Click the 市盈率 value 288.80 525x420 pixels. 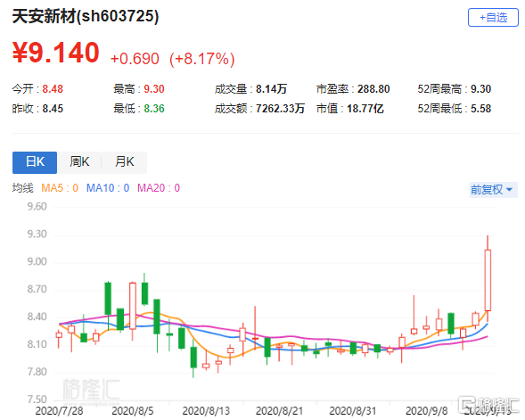click(373, 89)
